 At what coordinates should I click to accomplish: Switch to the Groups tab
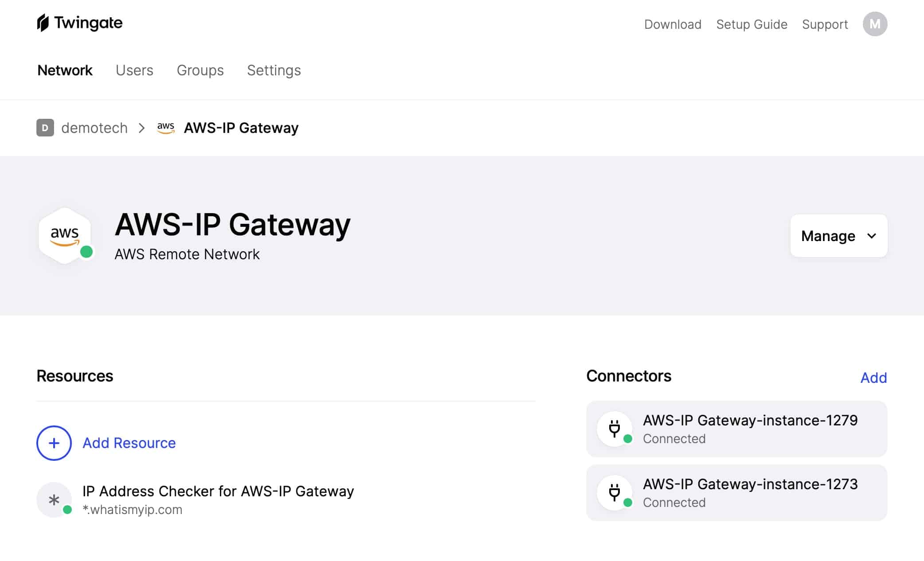pyautogui.click(x=200, y=70)
